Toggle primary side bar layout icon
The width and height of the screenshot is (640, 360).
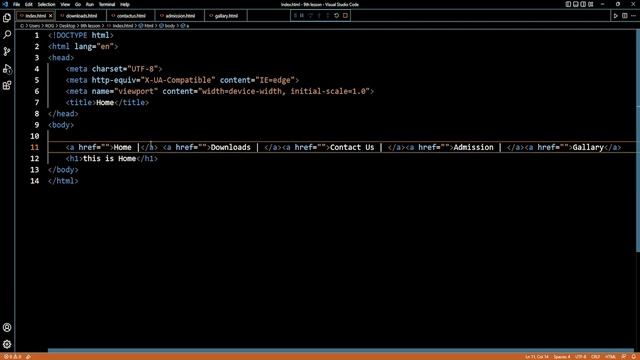(568, 4)
